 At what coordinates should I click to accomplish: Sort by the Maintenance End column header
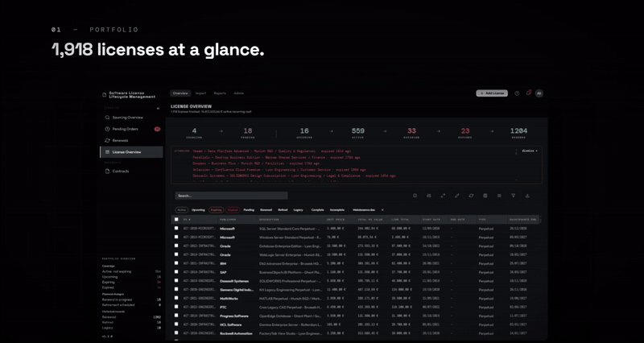click(x=522, y=220)
